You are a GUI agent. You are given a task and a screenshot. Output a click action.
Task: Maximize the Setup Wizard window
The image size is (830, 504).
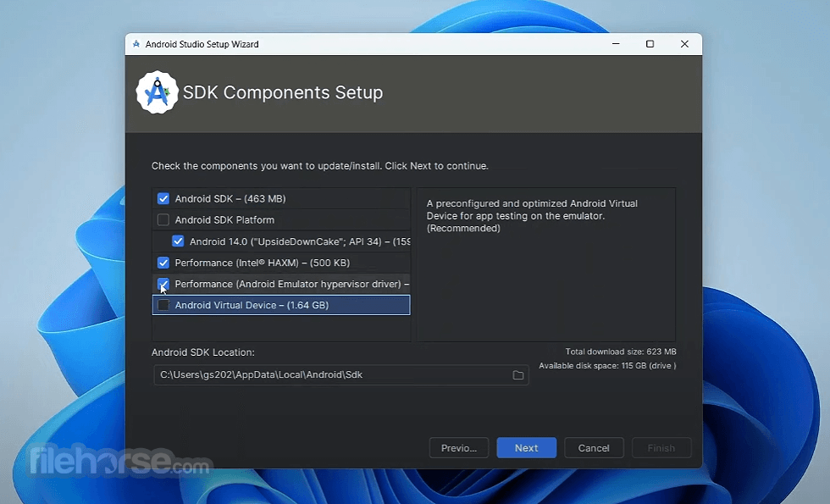pyautogui.click(x=650, y=44)
